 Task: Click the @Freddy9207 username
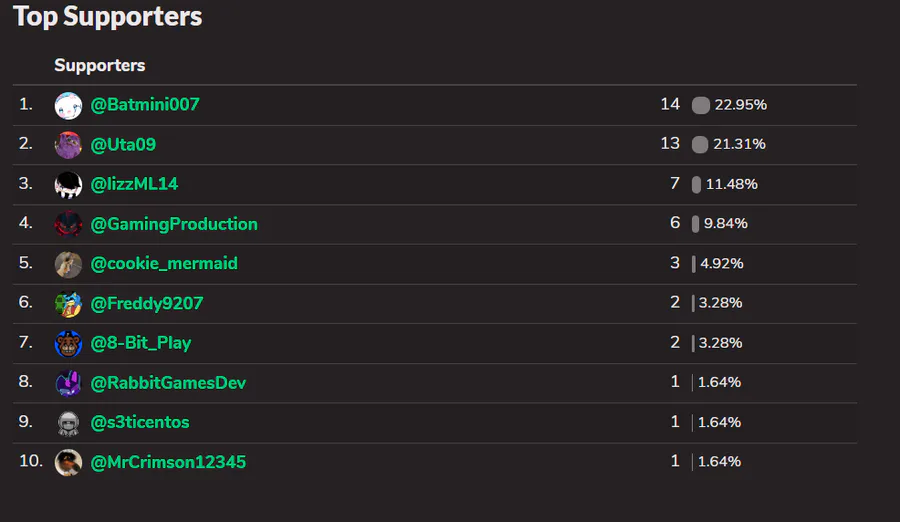tap(147, 303)
